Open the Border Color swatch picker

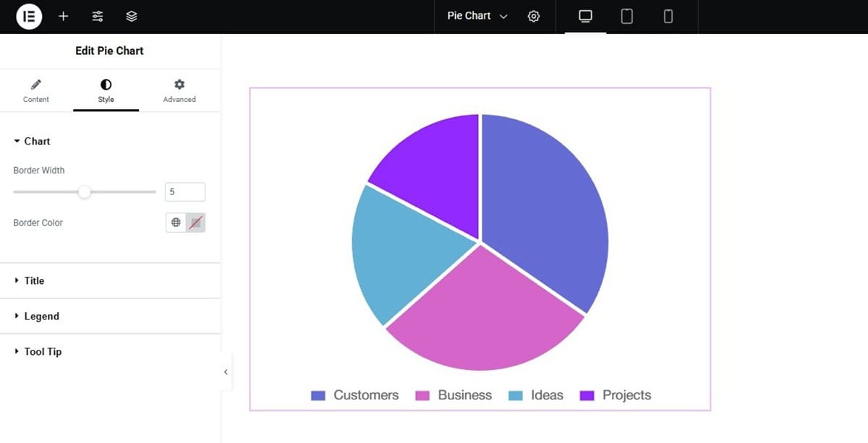[195, 223]
